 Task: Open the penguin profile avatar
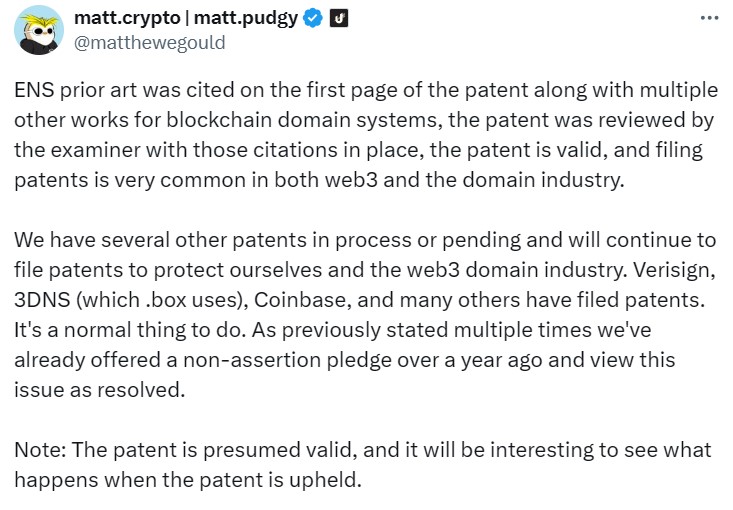(39, 30)
